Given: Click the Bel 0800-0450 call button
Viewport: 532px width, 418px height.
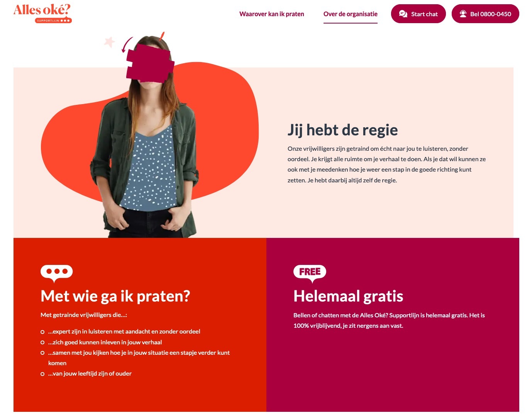Looking at the screenshot, I should click(485, 14).
